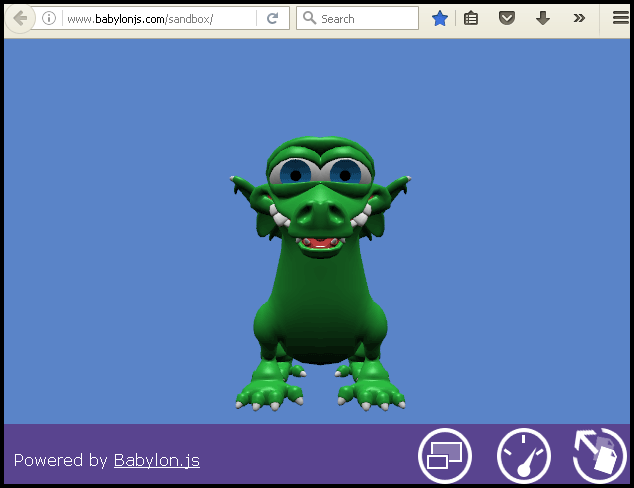Screen dimensions: 634x488
Task: Open the browser hamburger menu
Action: coord(621,18)
